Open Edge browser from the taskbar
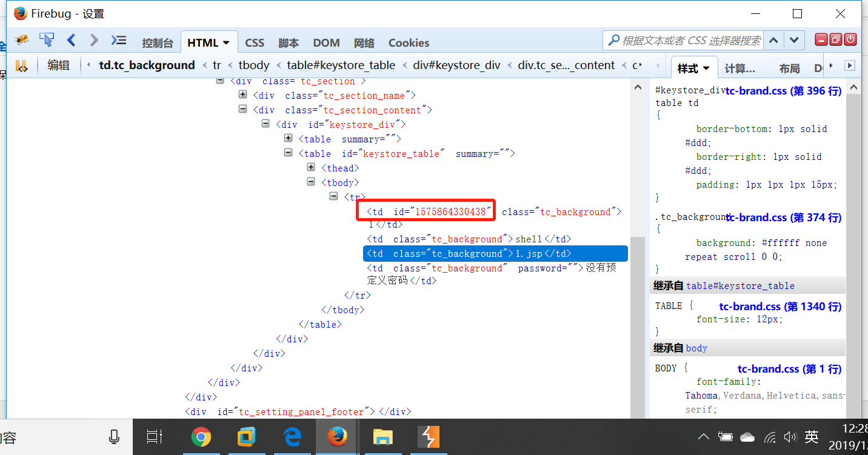Image resolution: width=868 pixels, height=455 pixels. pos(293,437)
